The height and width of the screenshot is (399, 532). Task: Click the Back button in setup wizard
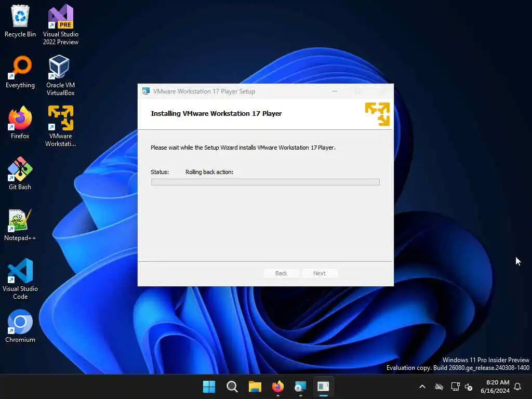[x=281, y=273]
